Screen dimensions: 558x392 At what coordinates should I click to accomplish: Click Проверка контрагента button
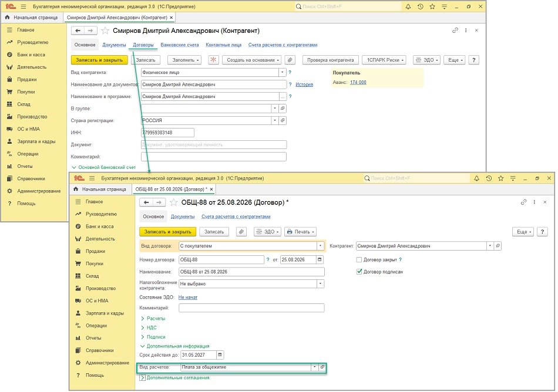(330, 60)
